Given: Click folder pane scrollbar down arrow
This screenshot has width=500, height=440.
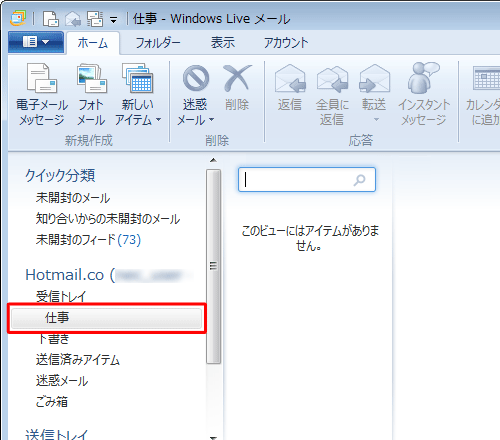Looking at the screenshot, I should click(213, 437).
